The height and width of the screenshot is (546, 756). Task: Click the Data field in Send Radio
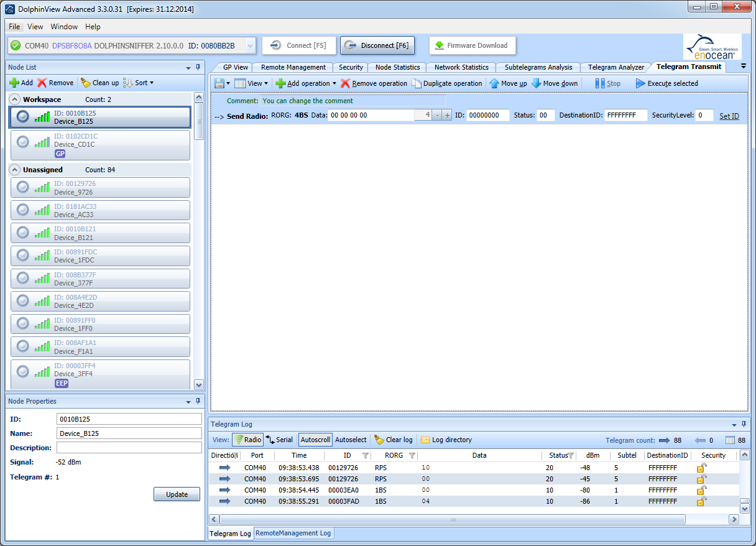point(371,115)
